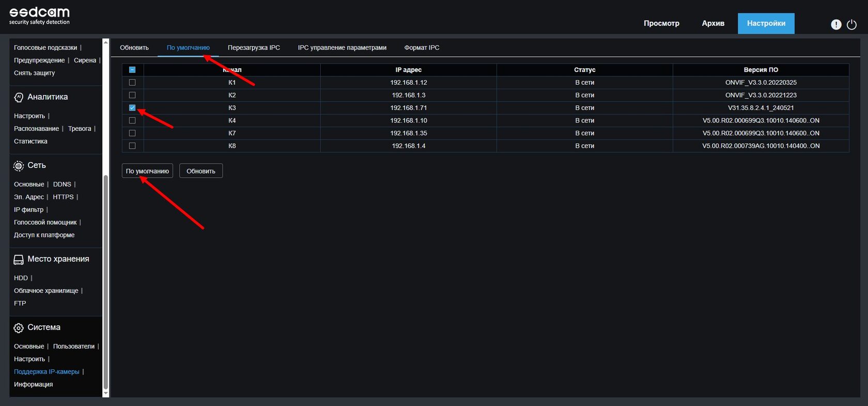Open DDNS settings link

(62, 184)
